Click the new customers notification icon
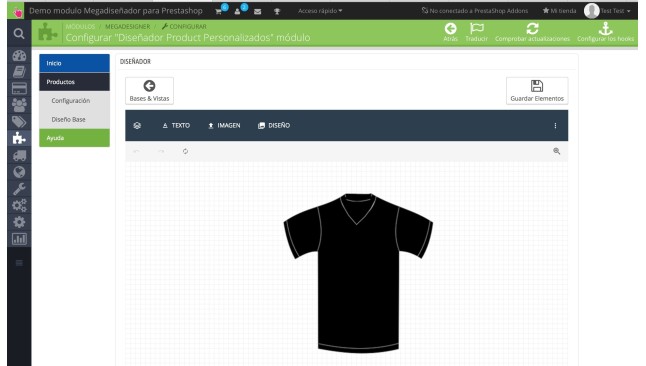The image size is (646, 366). [x=238, y=12]
